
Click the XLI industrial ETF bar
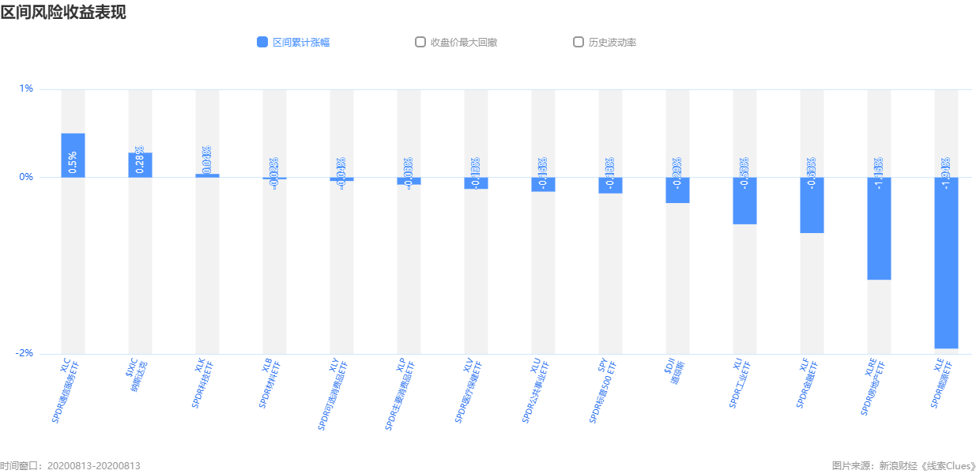(x=744, y=201)
